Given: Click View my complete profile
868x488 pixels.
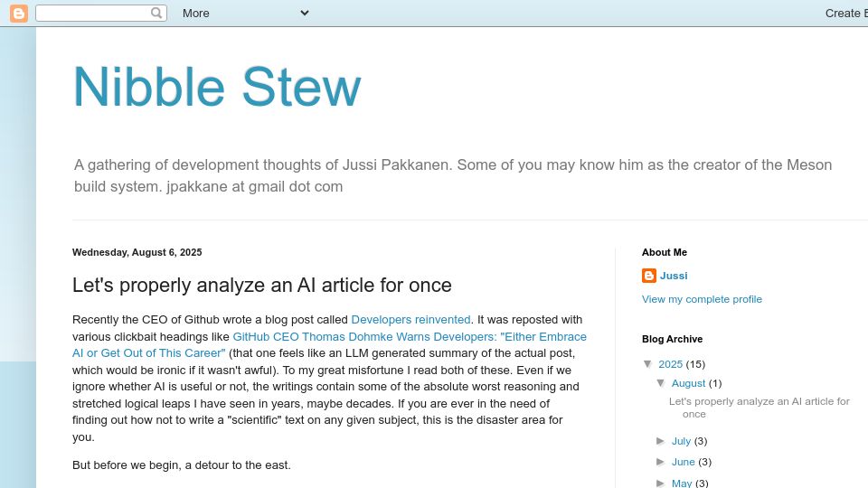Looking at the screenshot, I should [702, 299].
